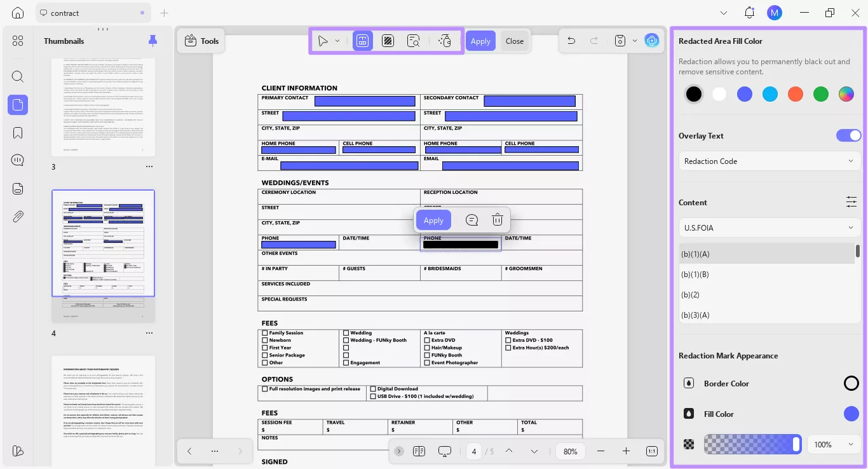Toggle the Overlay Text switch off

coord(848,135)
